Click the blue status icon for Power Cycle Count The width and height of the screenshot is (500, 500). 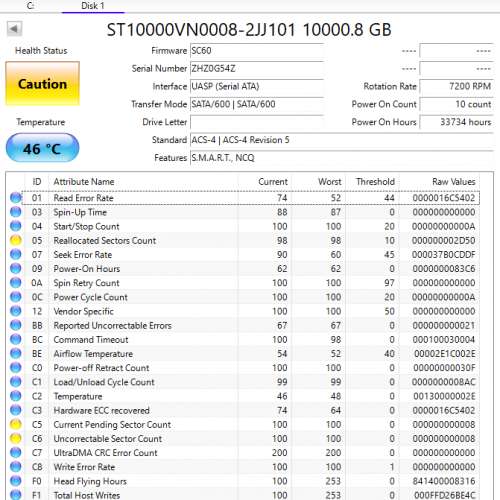point(16,297)
